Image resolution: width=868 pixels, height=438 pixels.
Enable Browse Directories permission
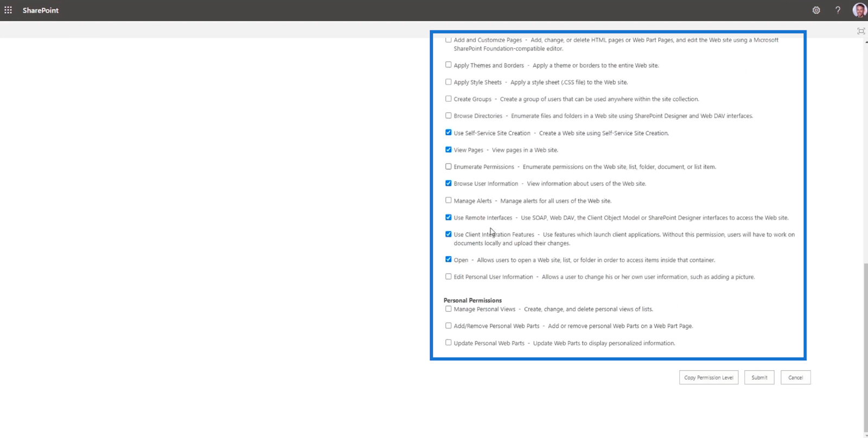coord(448,115)
